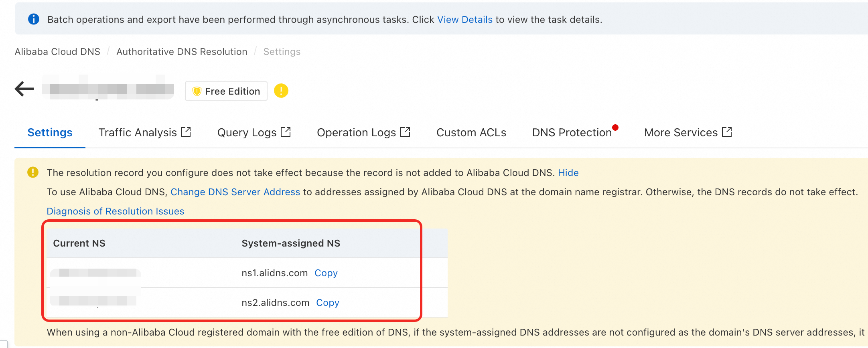This screenshot has width=868, height=348.
Task: Switch to the Custom ACLs tab
Action: click(x=471, y=133)
